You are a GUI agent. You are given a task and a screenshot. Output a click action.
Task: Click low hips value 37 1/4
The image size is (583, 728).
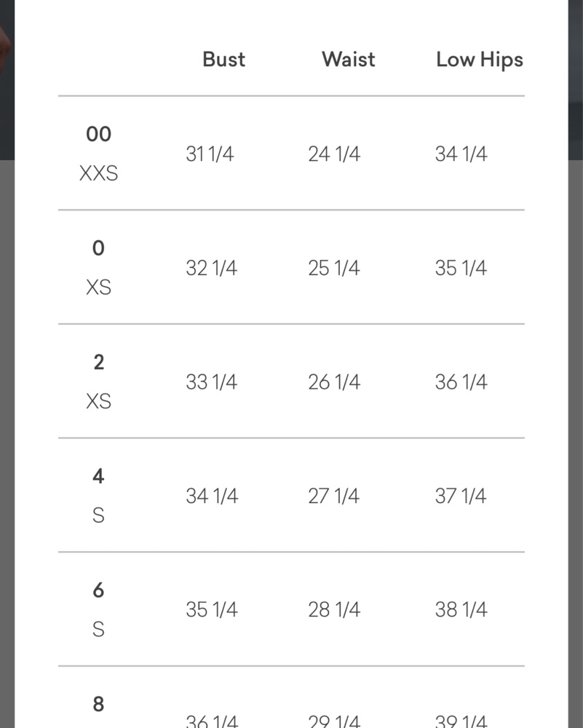tap(461, 496)
